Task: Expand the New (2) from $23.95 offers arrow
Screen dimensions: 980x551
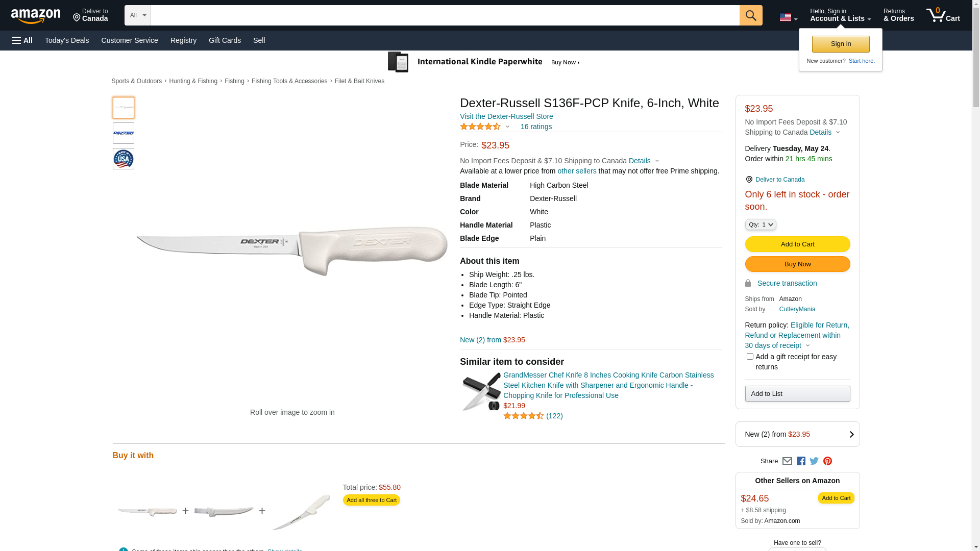Action: [x=851, y=435]
